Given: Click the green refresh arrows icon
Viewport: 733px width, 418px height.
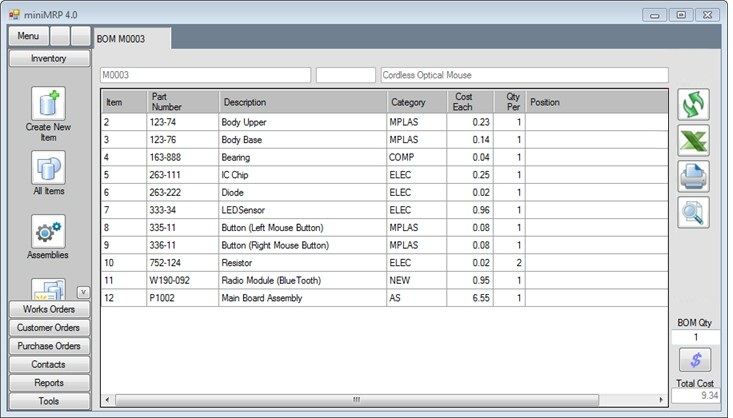Looking at the screenshot, I should click(693, 105).
